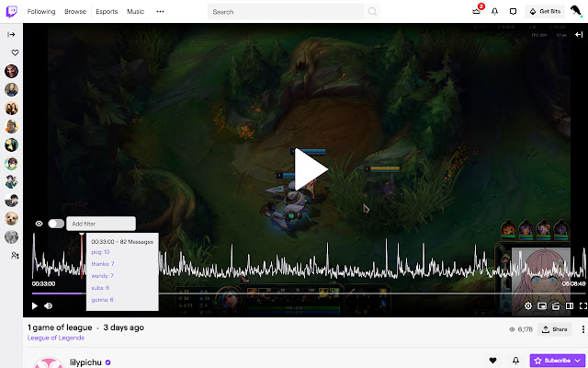Click the eye icon beside filter toggle
The width and height of the screenshot is (588, 368).
point(39,224)
